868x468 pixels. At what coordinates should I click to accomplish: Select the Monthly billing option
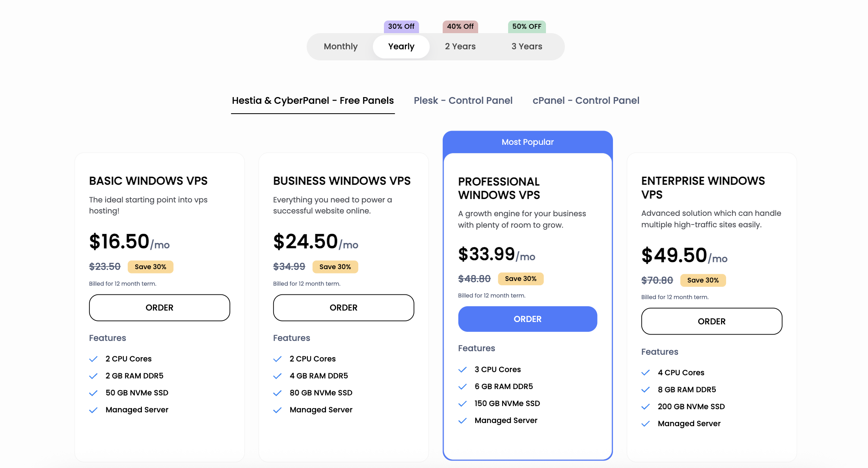point(341,47)
